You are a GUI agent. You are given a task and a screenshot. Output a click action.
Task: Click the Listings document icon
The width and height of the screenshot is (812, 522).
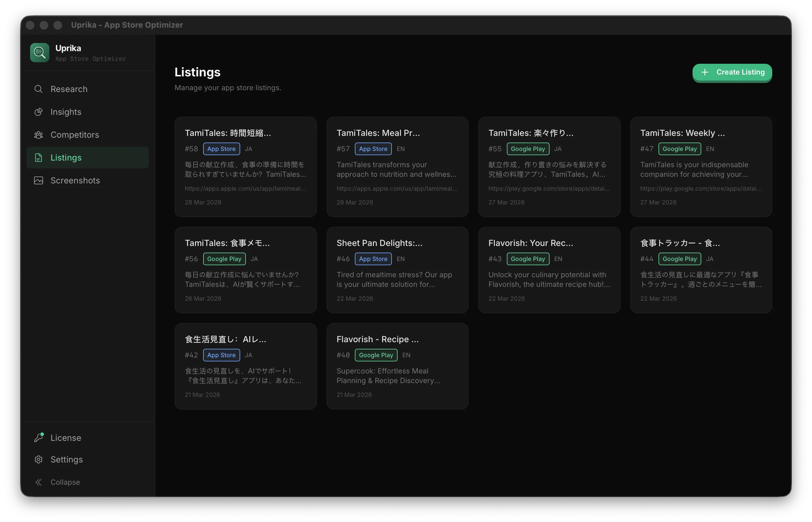[x=38, y=158]
